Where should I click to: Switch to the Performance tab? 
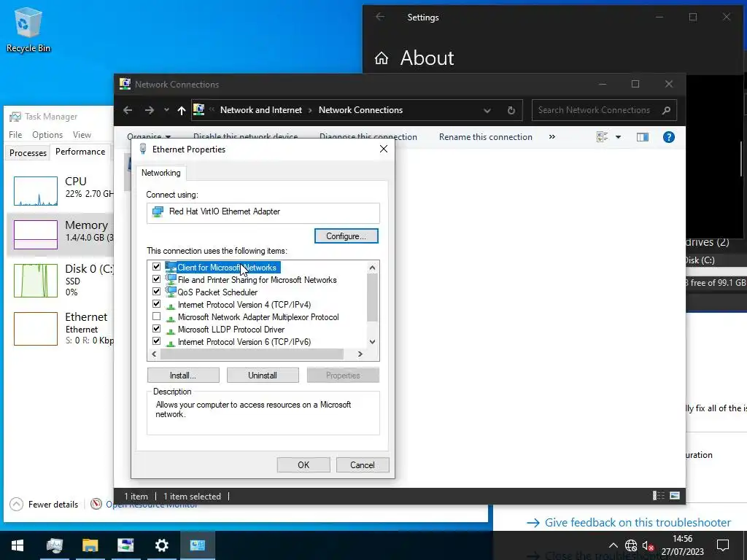click(x=80, y=152)
